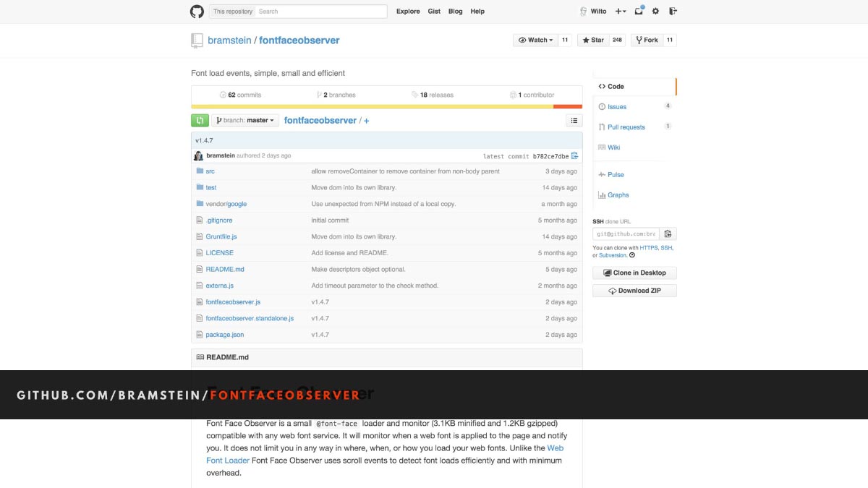Open the branch: master selector
The image size is (868, 488).
[x=245, y=121]
